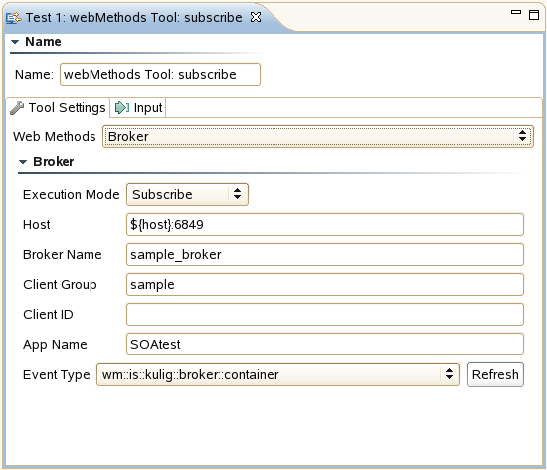Click the Broker Name field
547x470 pixels.
[x=325, y=255]
